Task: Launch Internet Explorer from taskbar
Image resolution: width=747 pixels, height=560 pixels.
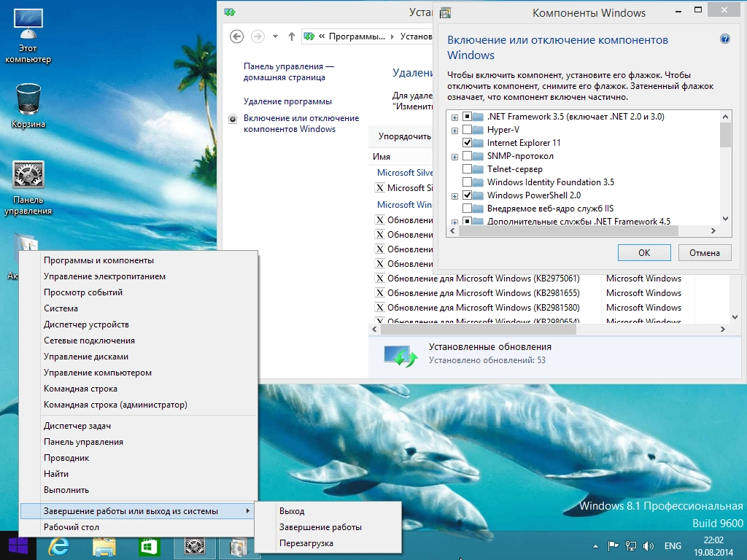Action: pyautogui.click(x=58, y=546)
